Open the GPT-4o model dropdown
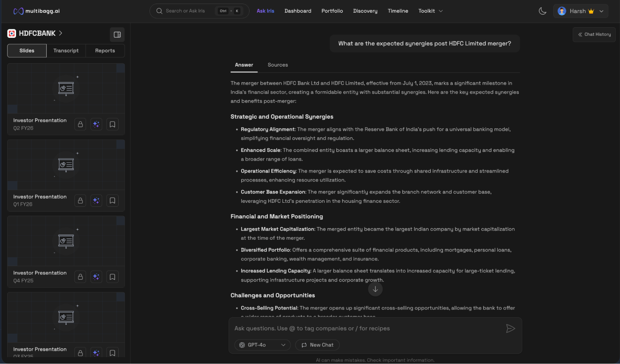This screenshot has height=364, width=620. click(262, 345)
